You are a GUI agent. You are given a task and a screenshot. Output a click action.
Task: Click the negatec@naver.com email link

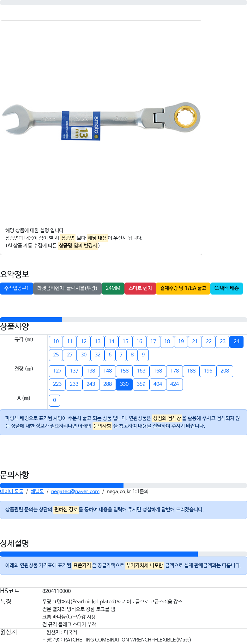75,492
